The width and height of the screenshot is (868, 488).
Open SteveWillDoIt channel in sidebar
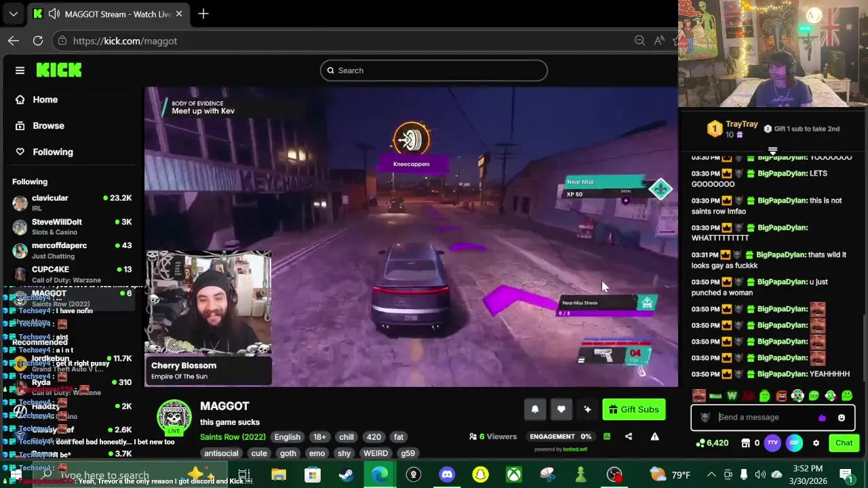[73, 226]
